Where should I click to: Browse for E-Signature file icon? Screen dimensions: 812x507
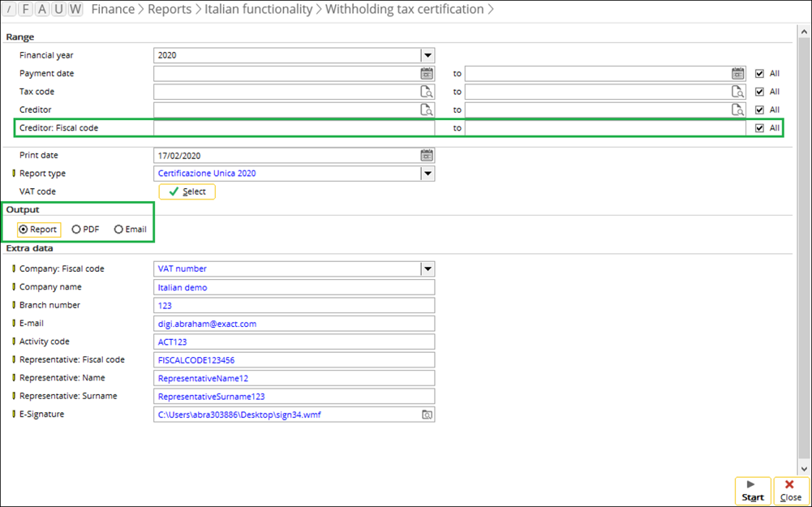427,415
